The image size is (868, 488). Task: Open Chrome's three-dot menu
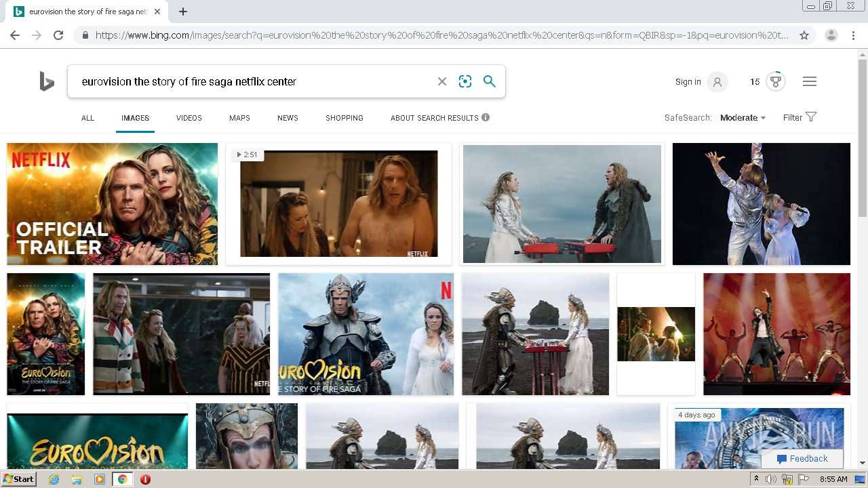853,35
